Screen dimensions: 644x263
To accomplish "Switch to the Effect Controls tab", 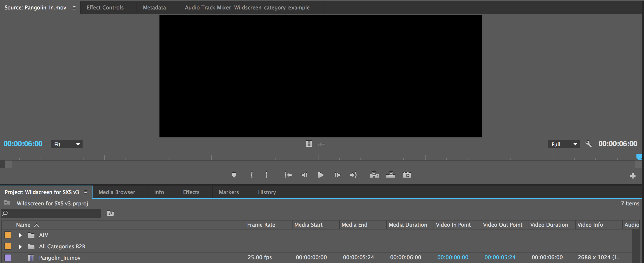I will [x=105, y=8].
